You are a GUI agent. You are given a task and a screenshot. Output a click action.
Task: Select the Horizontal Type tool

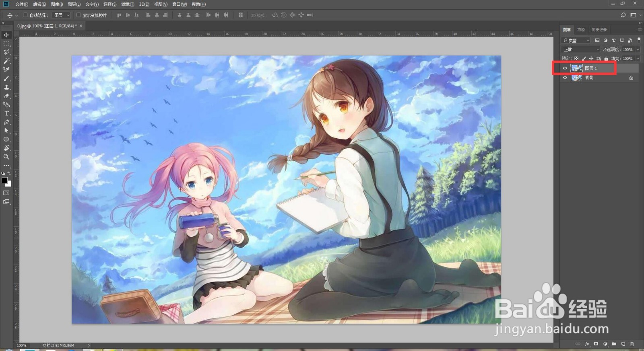[6, 113]
